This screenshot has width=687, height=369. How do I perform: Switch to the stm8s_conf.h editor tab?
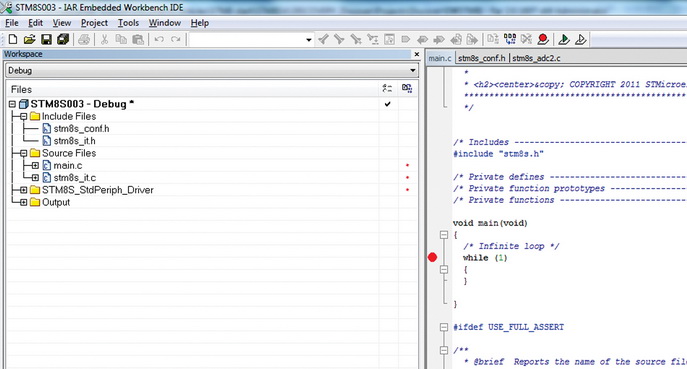coord(482,58)
